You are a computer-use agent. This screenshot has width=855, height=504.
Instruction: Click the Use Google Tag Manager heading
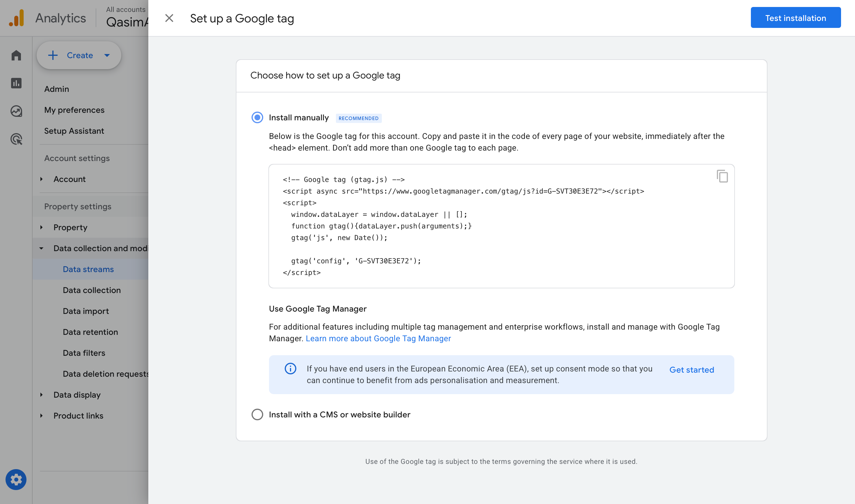point(318,309)
